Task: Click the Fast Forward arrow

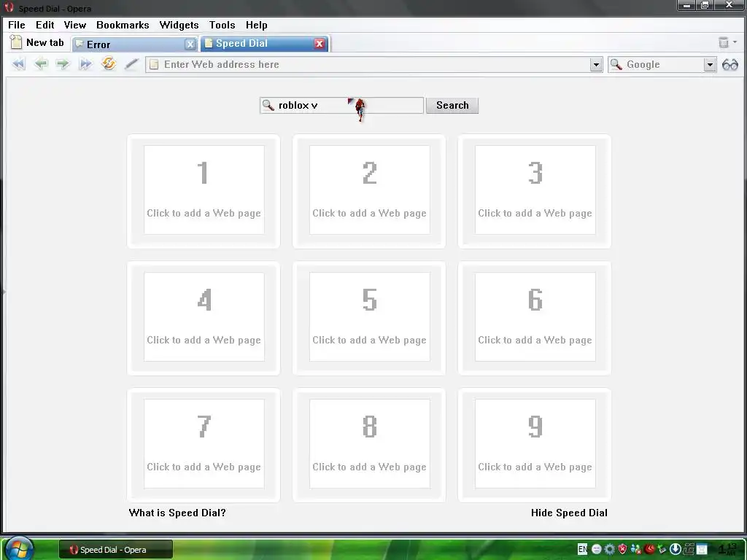Action: [x=85, y=64]
